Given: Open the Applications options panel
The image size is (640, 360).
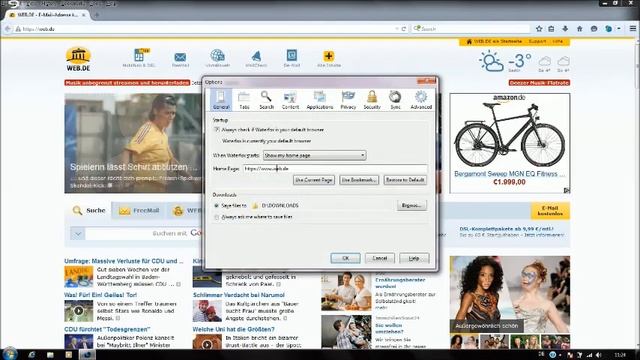Looking at the screenshot, I should [x=320, y=100].
